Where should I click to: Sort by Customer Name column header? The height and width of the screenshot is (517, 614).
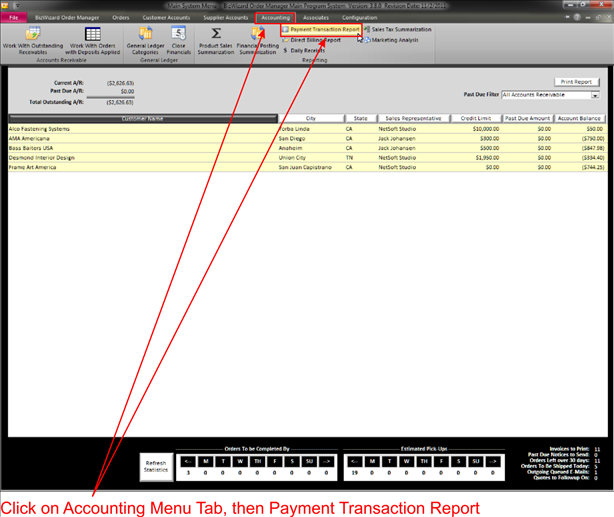141,117
